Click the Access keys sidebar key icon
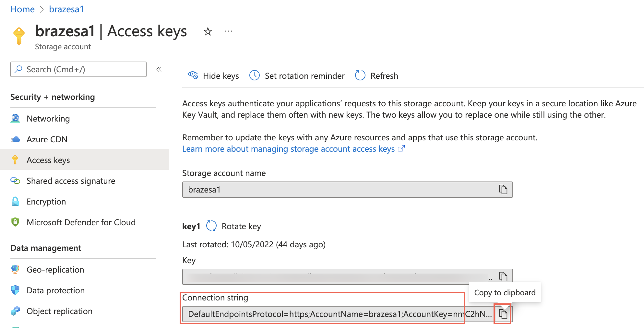This screenshot has width=644, height=328. click(x=15, y=160)
